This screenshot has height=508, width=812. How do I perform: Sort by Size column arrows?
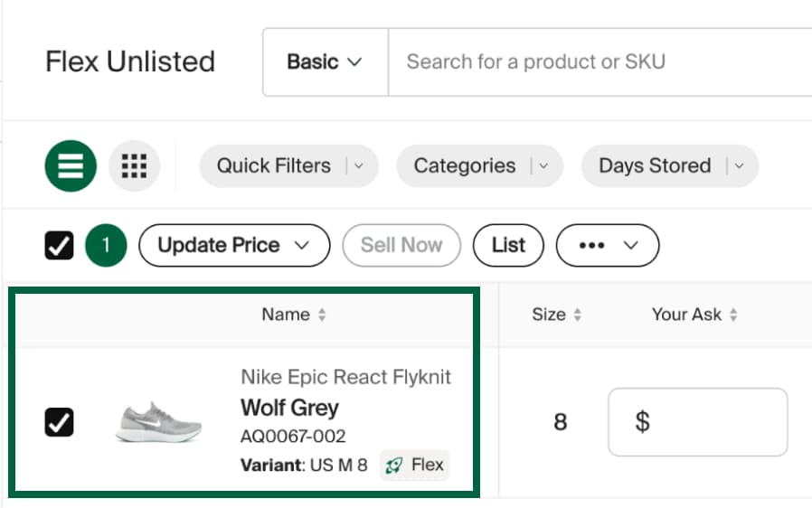(578, 315)
